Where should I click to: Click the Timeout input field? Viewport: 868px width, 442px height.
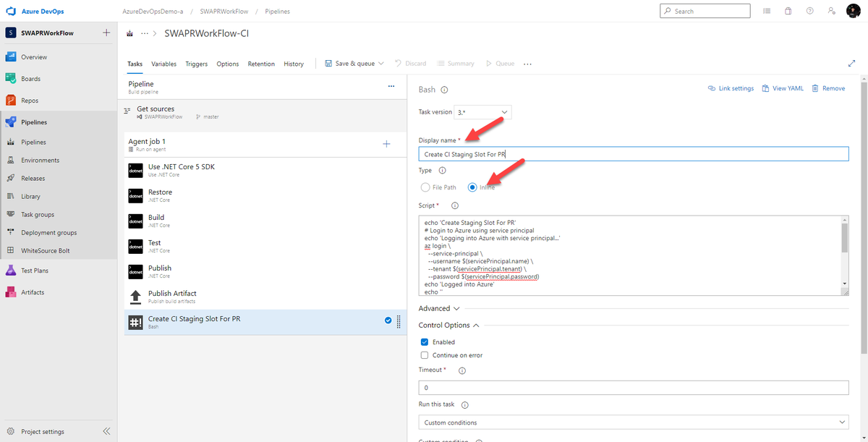(x=634, y=388)
